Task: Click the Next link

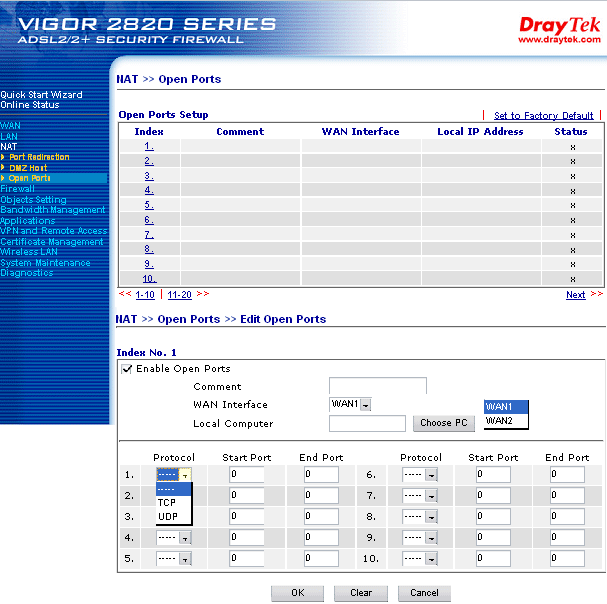Action: coord(576,295)
